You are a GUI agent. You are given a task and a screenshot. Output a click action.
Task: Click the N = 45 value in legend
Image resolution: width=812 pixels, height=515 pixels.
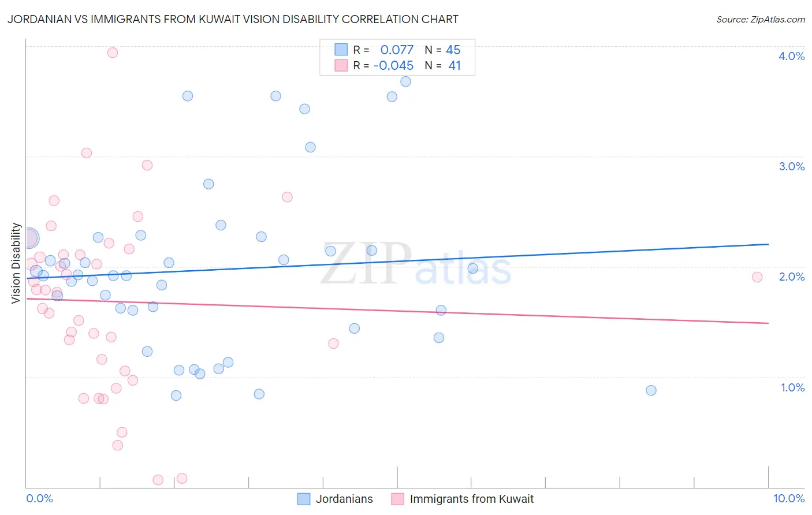[442, 50]
